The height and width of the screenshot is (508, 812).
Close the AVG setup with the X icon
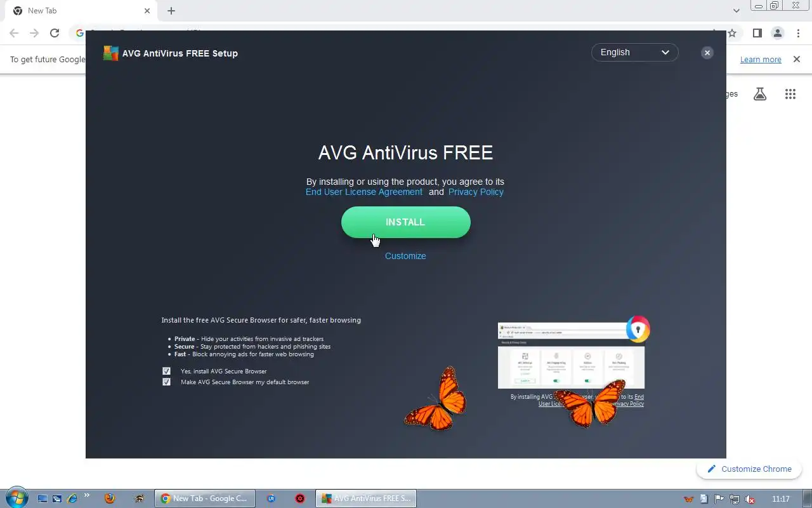(x=707, y=53)
